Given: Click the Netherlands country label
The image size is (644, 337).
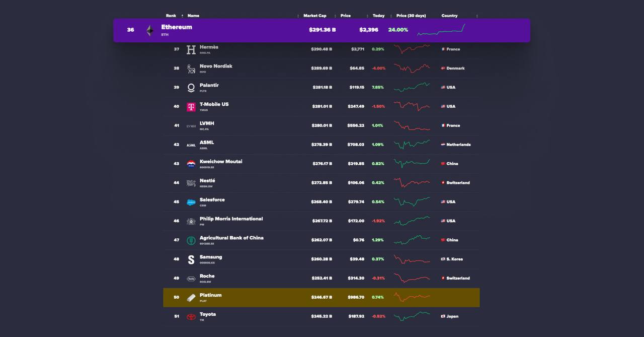Looking at the screenshot, I should point(458,145).
